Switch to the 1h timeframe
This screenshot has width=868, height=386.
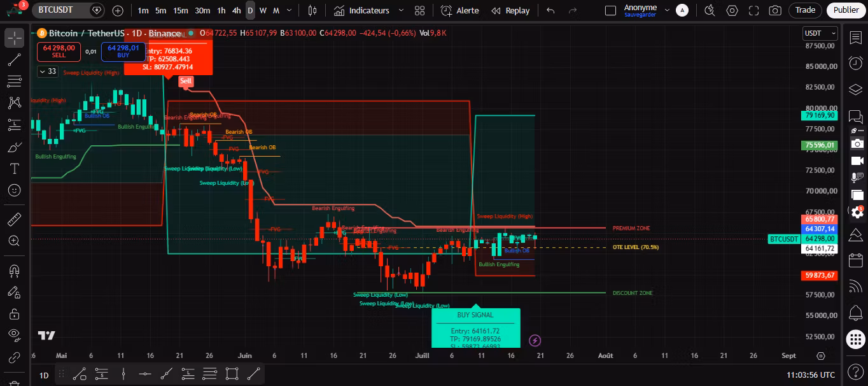pyautogui.click(x=221, y=10)
